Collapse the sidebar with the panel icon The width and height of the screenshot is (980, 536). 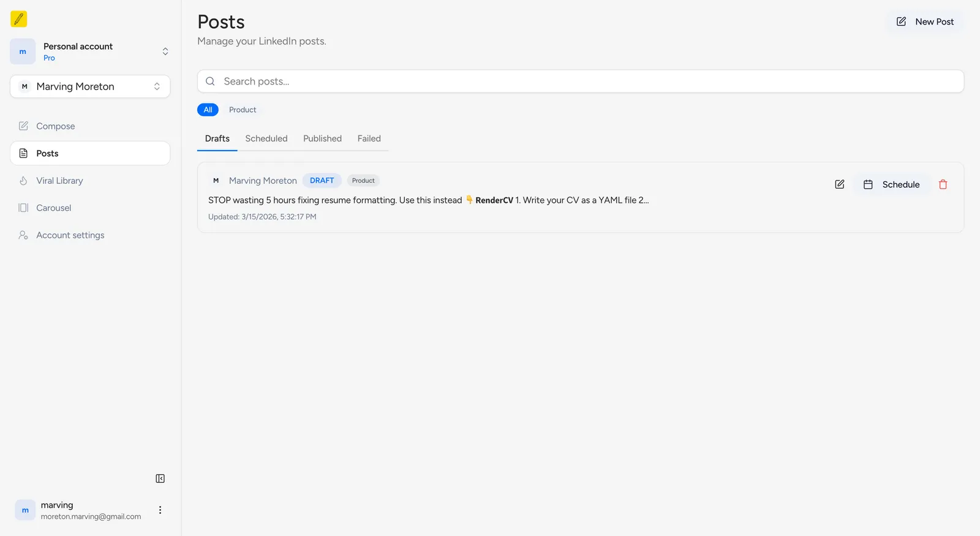click(160, 478)
